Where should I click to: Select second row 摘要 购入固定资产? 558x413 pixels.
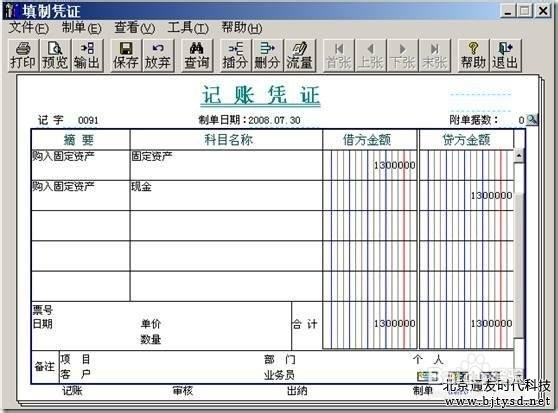click(x=80, y=195)
